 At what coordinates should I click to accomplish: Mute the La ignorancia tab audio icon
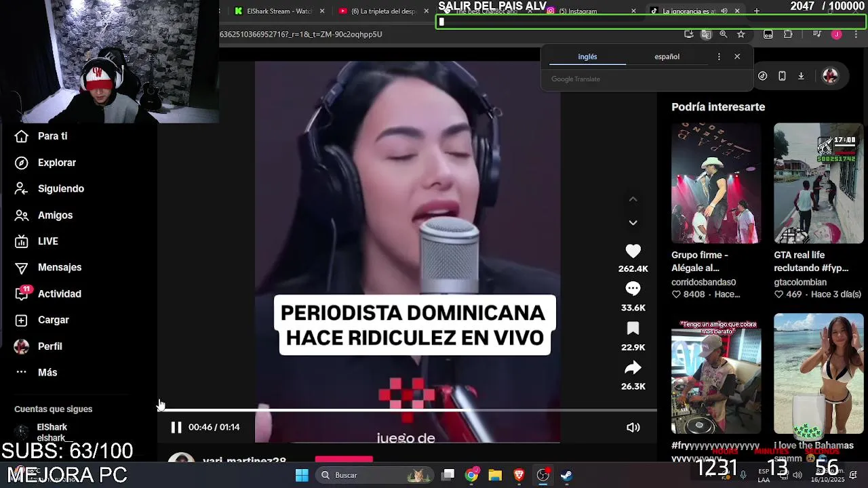724,11
